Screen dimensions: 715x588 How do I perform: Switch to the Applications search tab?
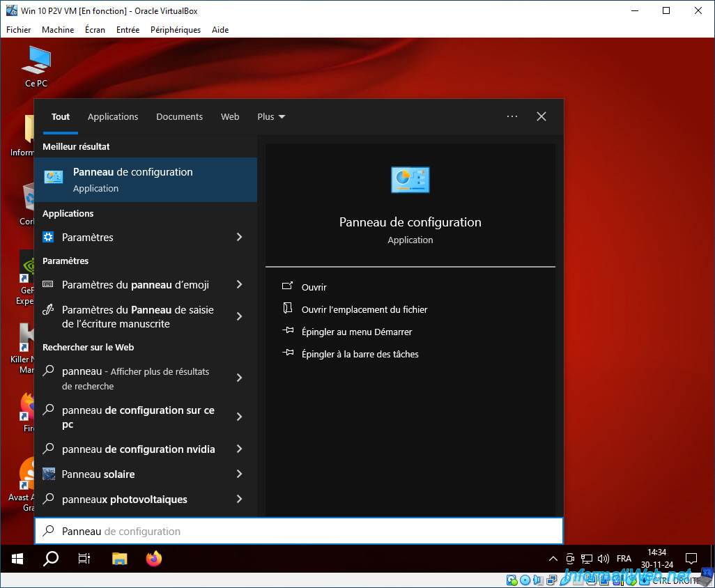(113, 116)
